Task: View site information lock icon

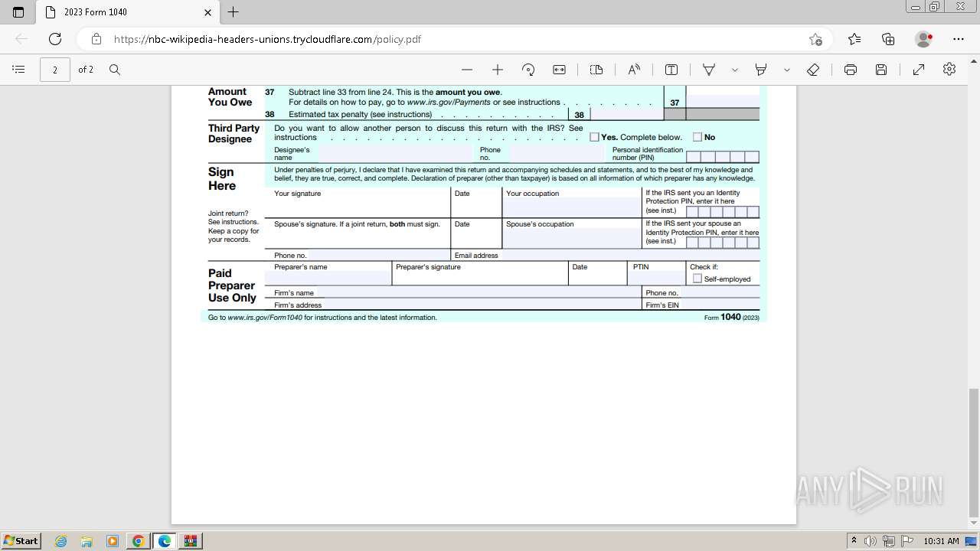Action: 96,39
